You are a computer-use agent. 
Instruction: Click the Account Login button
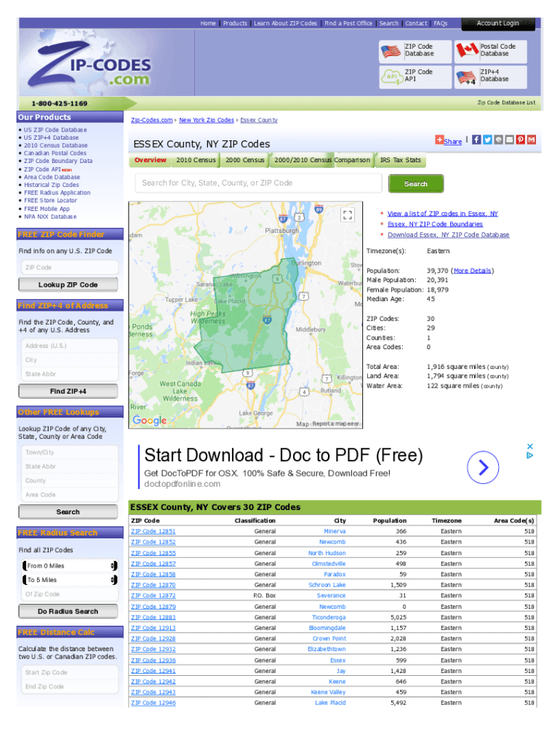(x=498, y=23)
